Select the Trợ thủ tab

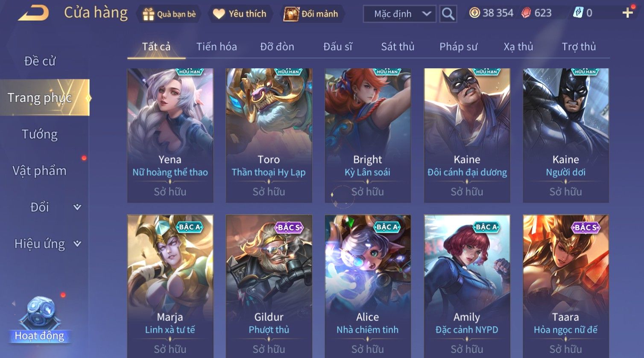[x=579, y=47]
